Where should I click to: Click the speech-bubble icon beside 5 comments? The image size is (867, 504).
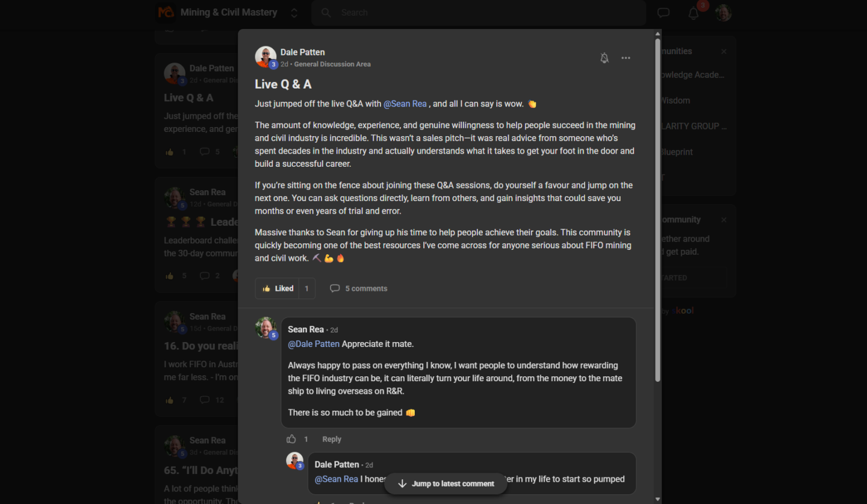tap(335, 288)
